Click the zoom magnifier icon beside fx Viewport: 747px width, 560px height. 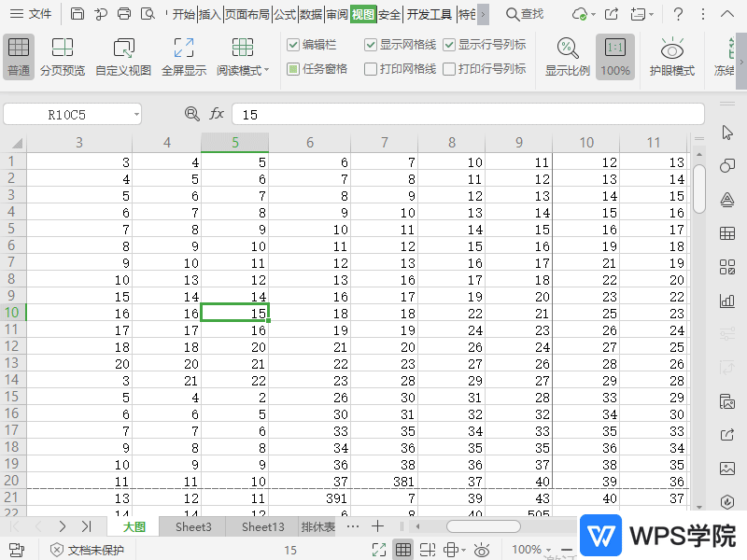192,114
